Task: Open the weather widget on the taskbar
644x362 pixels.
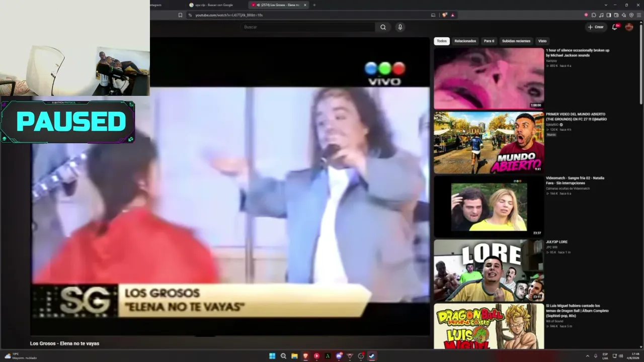Action: 21,356
